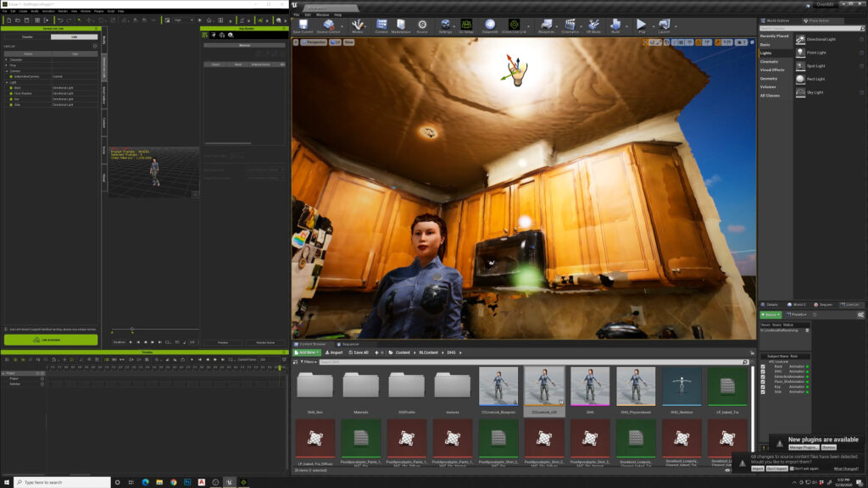
Task: Click Save Current in Unreal toolbar
Action: click(303, 26)
